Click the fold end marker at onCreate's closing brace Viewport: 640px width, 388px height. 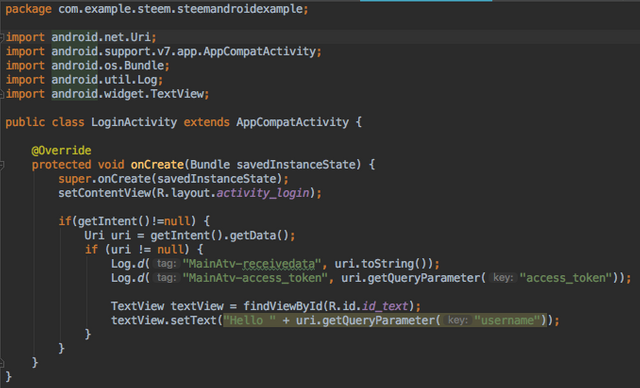2,362
